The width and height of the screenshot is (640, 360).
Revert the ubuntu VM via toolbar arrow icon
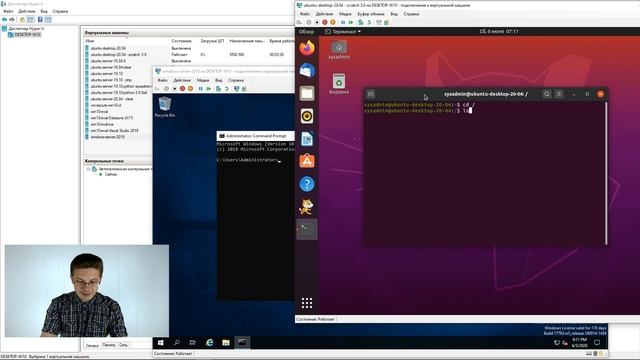click(x=369, y=22)
